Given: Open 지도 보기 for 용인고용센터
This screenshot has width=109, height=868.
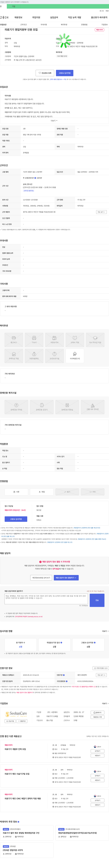Looking at the screenshot, I should (101, 675).
